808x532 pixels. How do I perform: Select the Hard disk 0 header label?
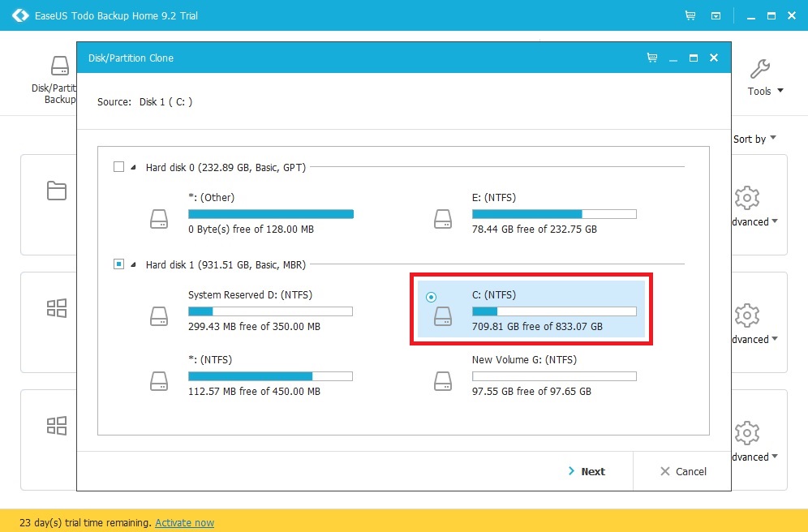226,167
